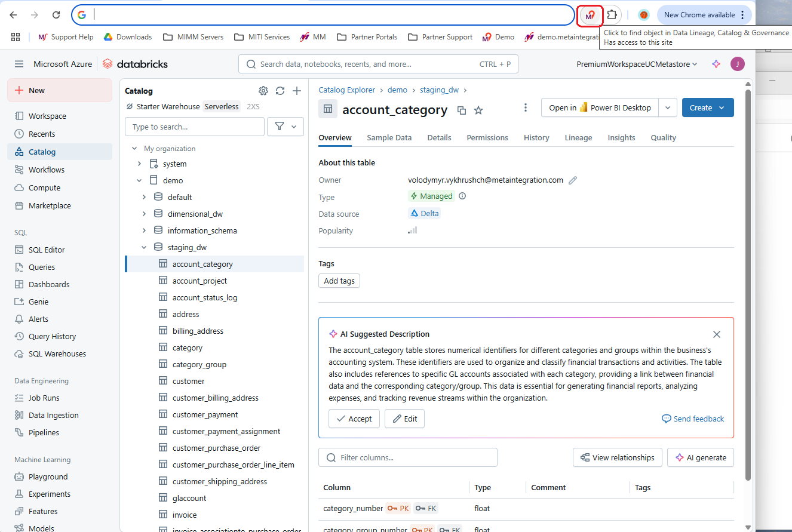This screenshot has height=532, width=792.
Task: Open the PremiumWorkspaceUCMetastore workspace dropdown
Action: point(637,64)
